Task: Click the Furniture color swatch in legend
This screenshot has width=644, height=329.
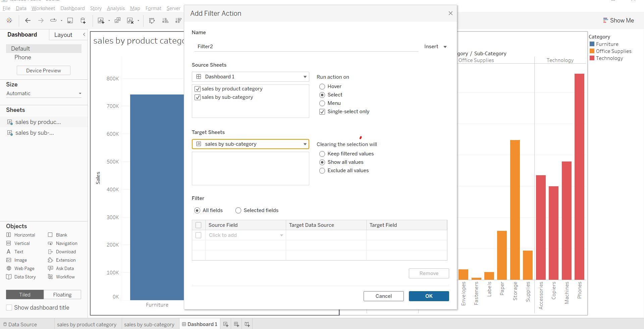Action: click(592, 44)
